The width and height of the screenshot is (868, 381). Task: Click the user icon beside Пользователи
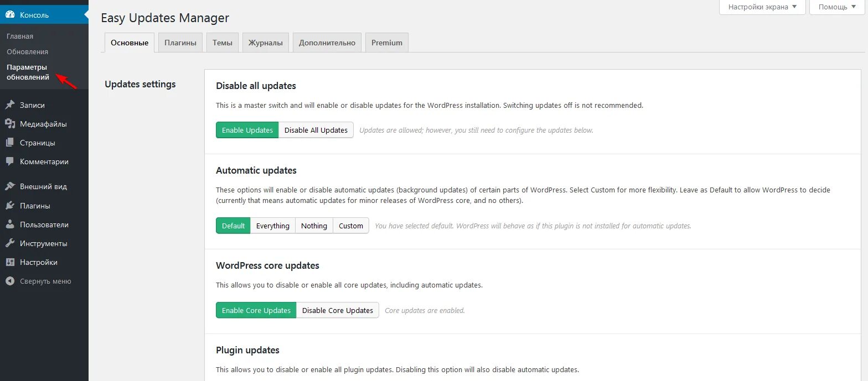coord(10,225)
